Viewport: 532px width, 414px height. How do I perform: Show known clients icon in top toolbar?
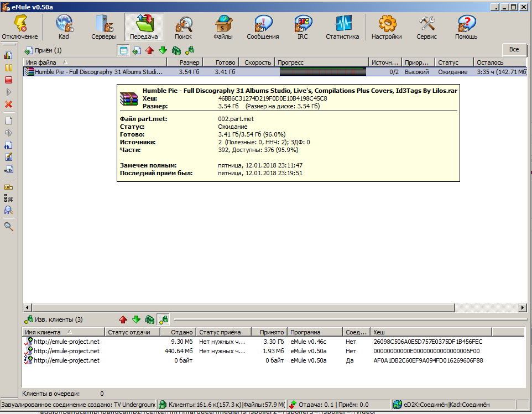point(190,50)
